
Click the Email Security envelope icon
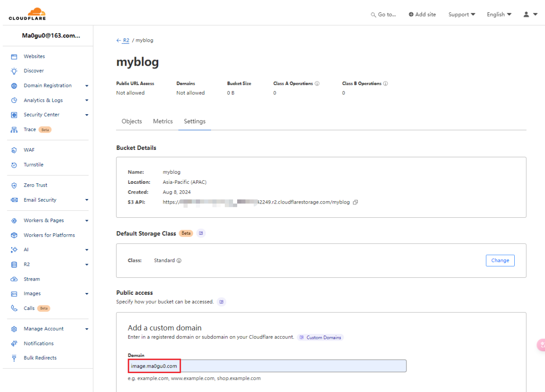pyautogui.click(x=14, y=200)
